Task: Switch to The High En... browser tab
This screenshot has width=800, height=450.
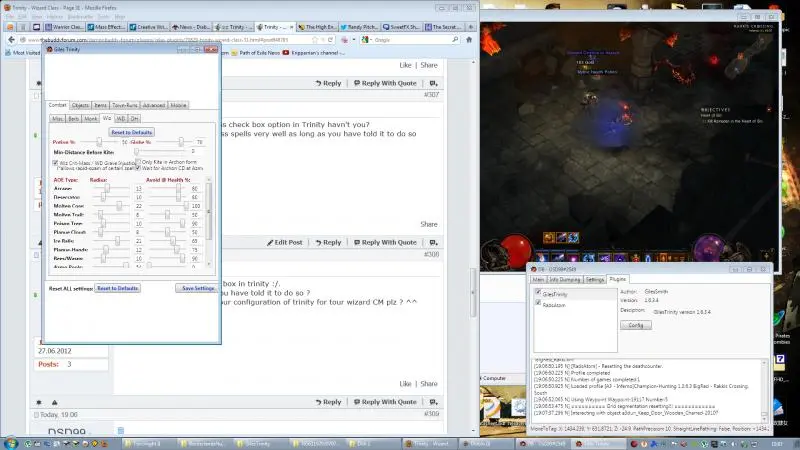Action: [317, 27]
